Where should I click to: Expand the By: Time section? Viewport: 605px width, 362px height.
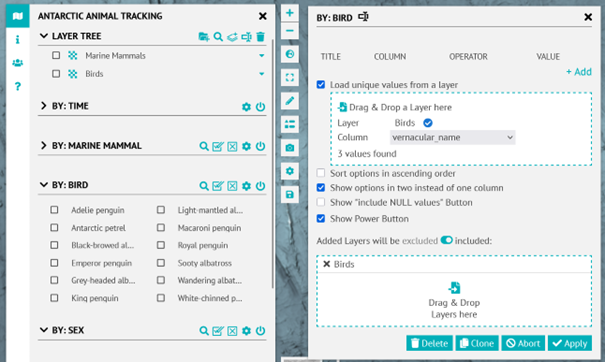pos(44,106)
